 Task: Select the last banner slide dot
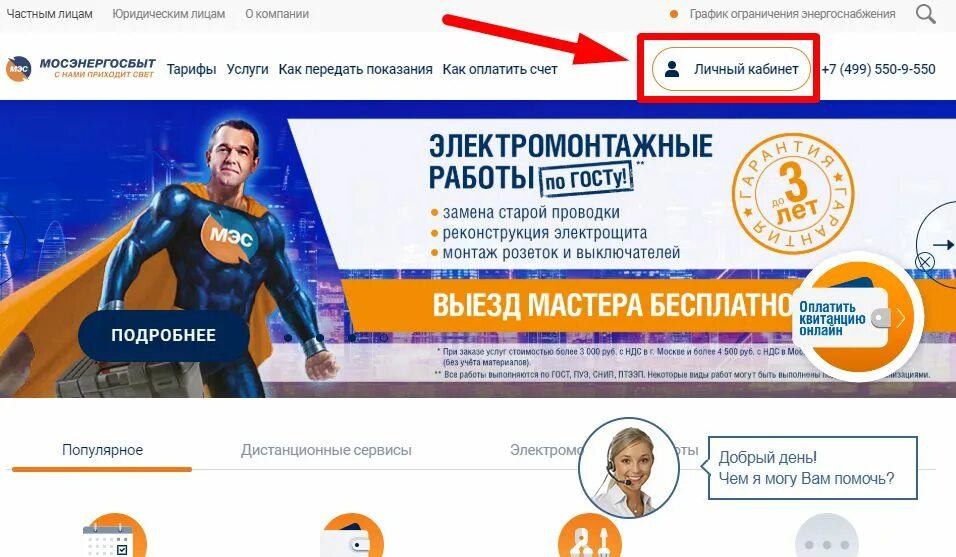tap(383, 338)
